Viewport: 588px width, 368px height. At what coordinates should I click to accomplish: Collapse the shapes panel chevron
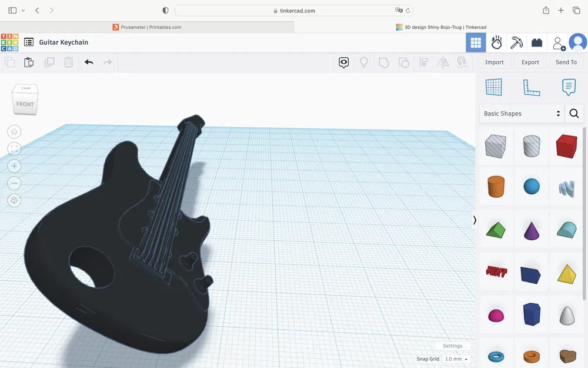tap(475, 220)
